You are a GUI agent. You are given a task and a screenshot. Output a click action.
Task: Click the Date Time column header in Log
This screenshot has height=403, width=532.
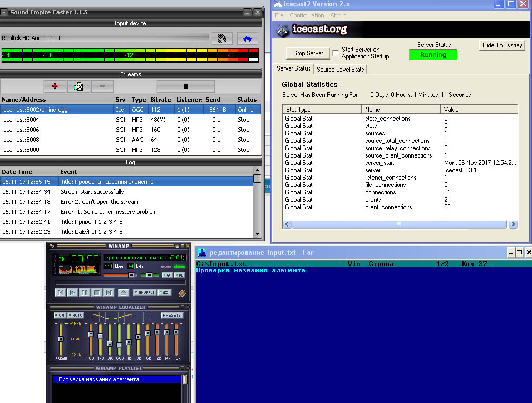pyautogui.click(x=29, y=172)
